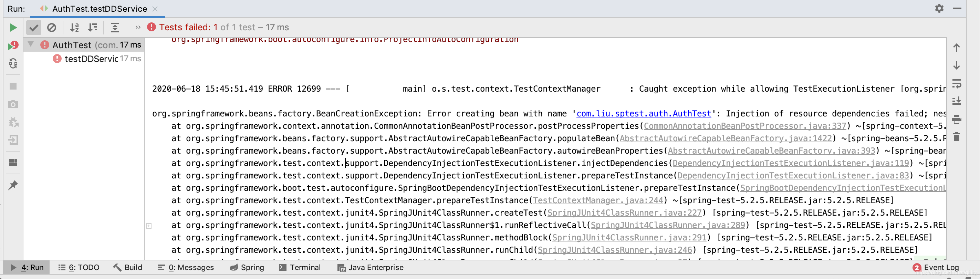Rerun failed tests icon
The width and height of the screenshot is (980, 279).
pos(13,46)
